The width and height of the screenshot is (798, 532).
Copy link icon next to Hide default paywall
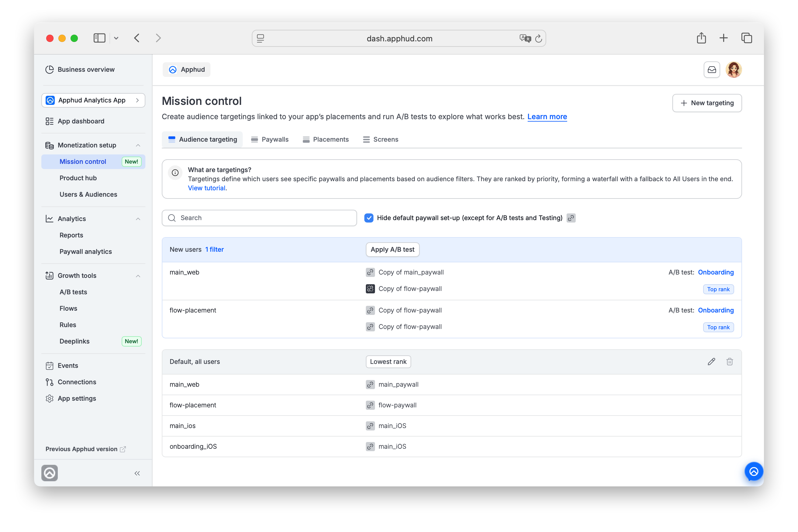(x=571, y=218)
